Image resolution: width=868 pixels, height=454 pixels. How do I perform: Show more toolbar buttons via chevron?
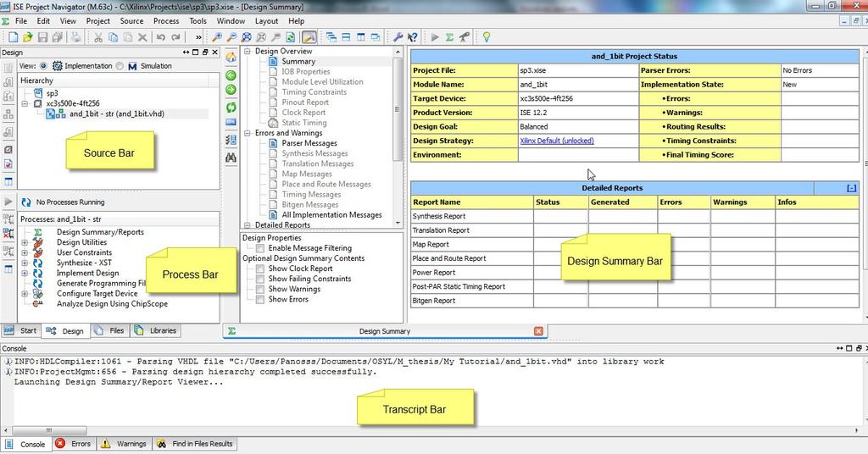pos(198,37)
